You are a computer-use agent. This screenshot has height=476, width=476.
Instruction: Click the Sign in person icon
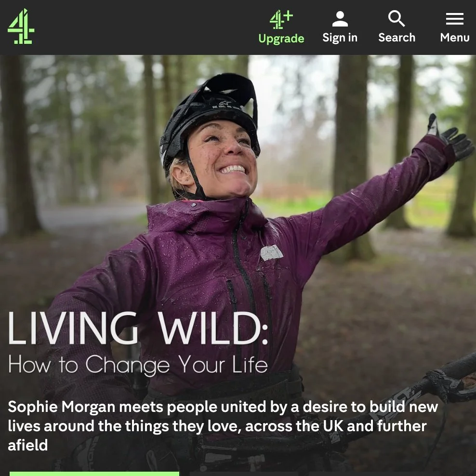click(x=340, y=19)
